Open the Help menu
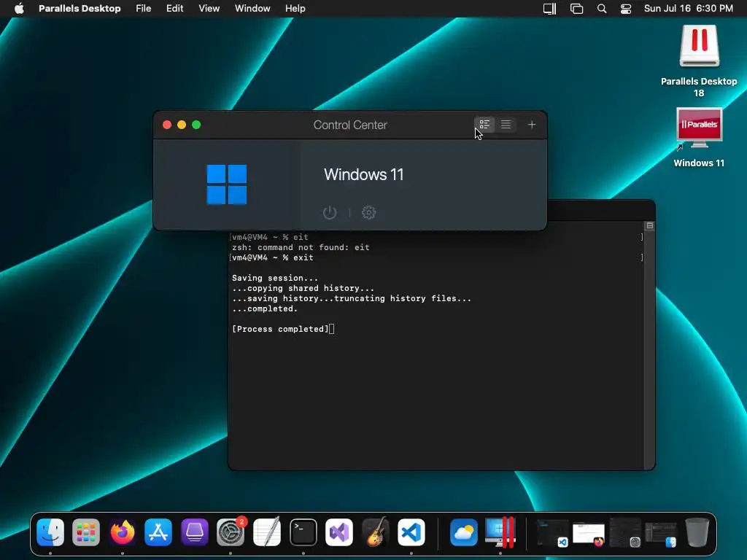This screenshot has height=560, width=747. point(295,9)
